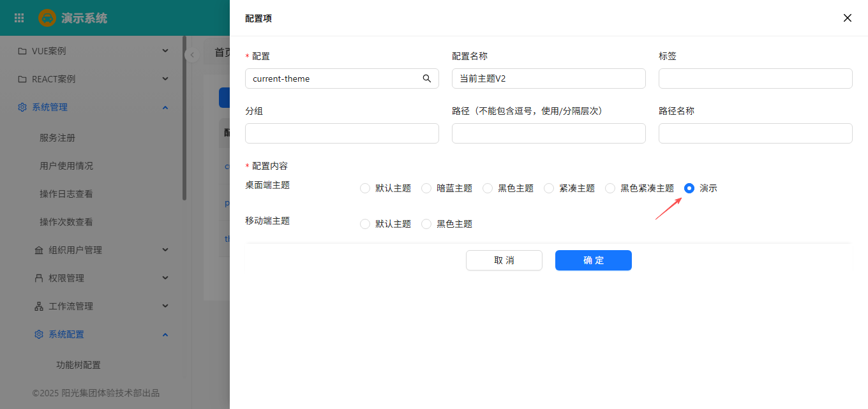Select 黑色紧凑主题 desktop theme radio
The image size is (868, 409).
610,188
